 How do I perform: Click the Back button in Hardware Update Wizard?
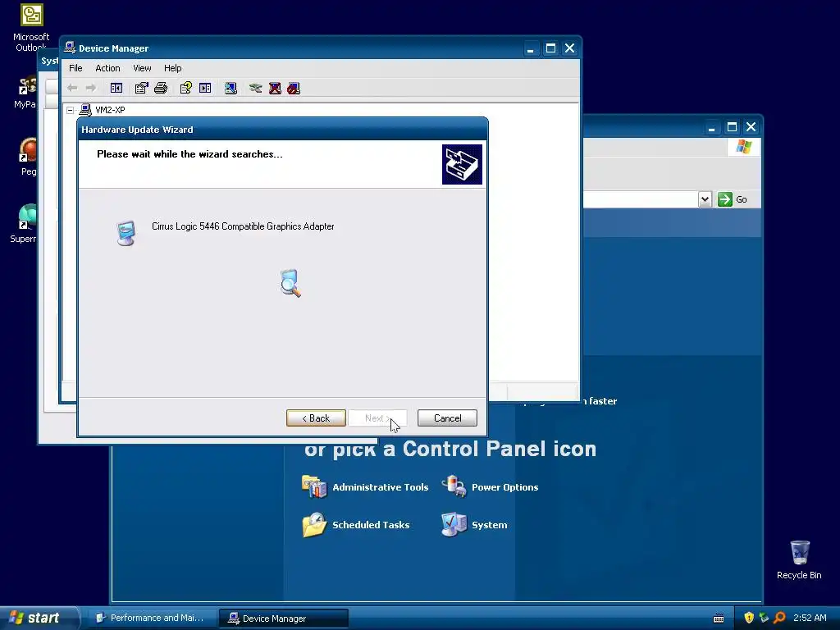coord(316,418)
